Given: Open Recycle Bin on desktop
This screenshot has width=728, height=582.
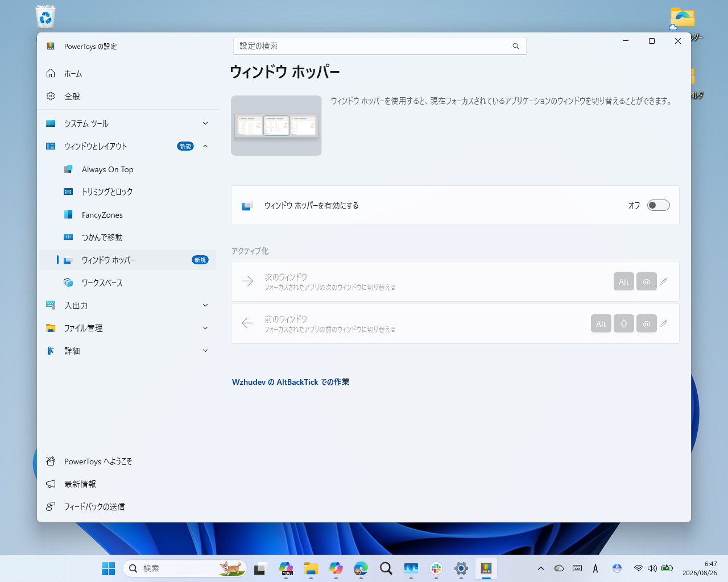Looking at the screenshot, I should pos(45,16).
